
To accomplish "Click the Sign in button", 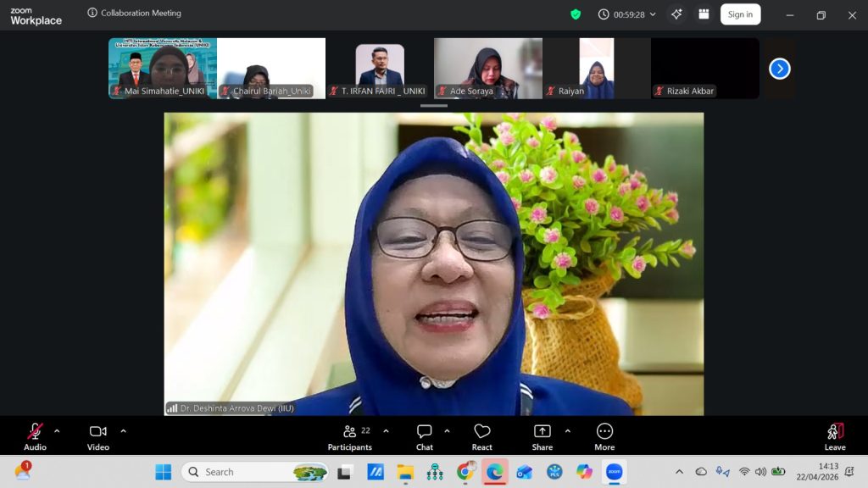I will point(740,14).
